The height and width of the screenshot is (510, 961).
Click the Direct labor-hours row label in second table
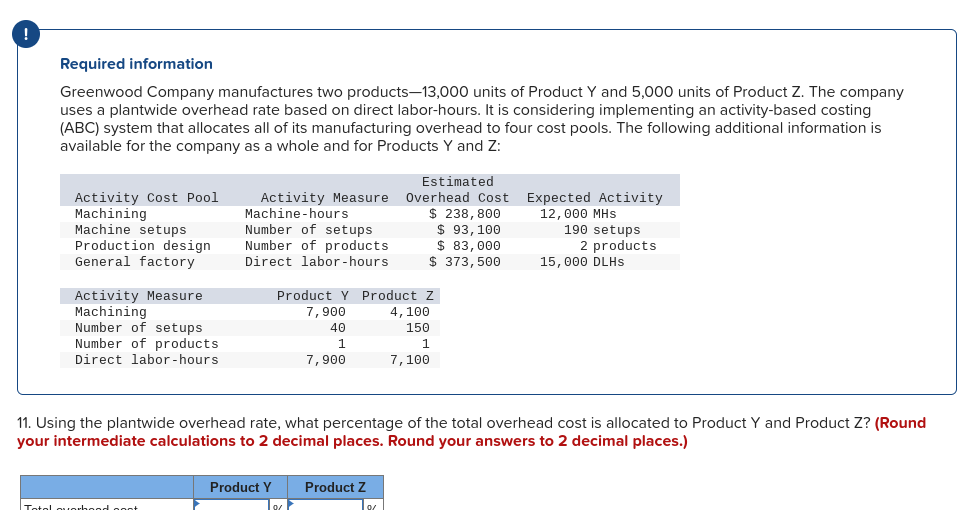click(x=146, y=360)
